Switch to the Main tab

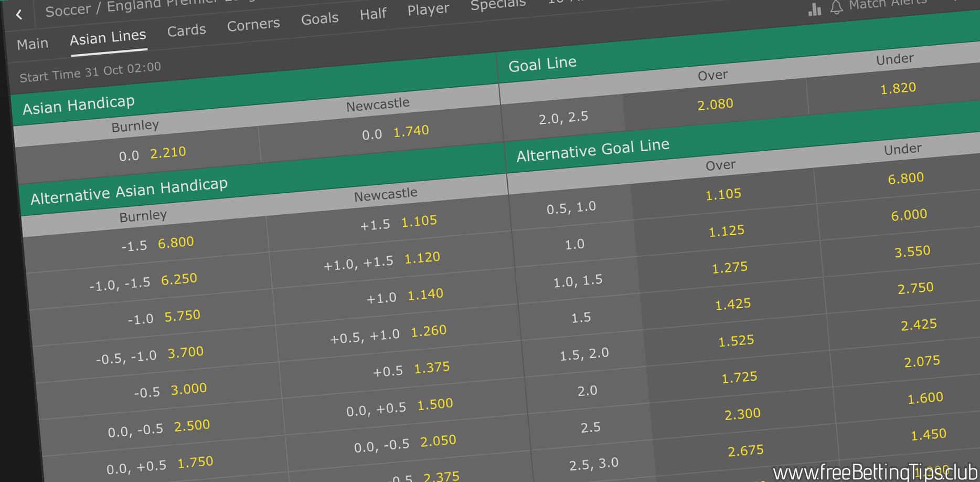click(x=33, y=44)
